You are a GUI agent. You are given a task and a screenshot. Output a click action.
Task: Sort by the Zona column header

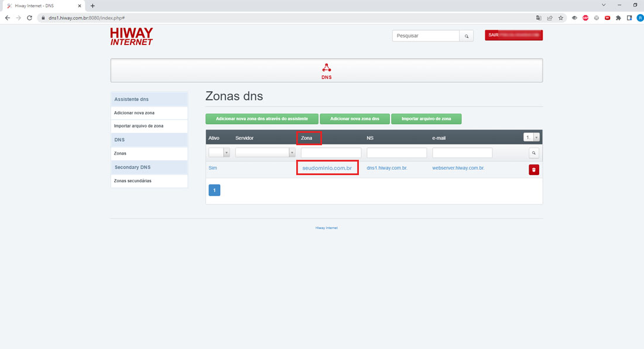(x=307, y=138)
